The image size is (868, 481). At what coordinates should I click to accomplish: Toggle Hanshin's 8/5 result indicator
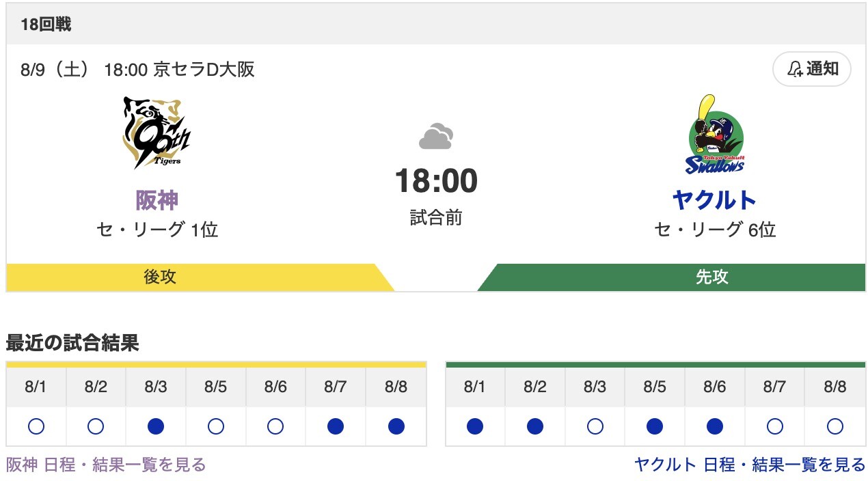(x=215, y=427)
